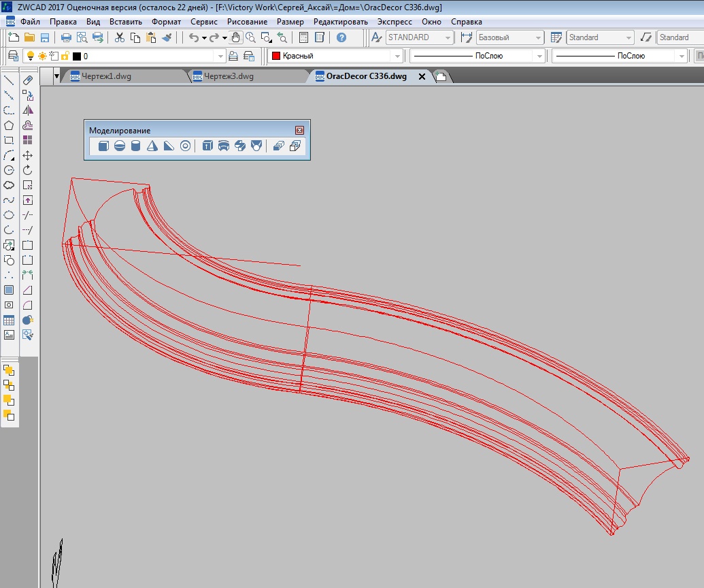704x588 pixels.
Task: Select the Offset tool
Action: click(28, 125)
